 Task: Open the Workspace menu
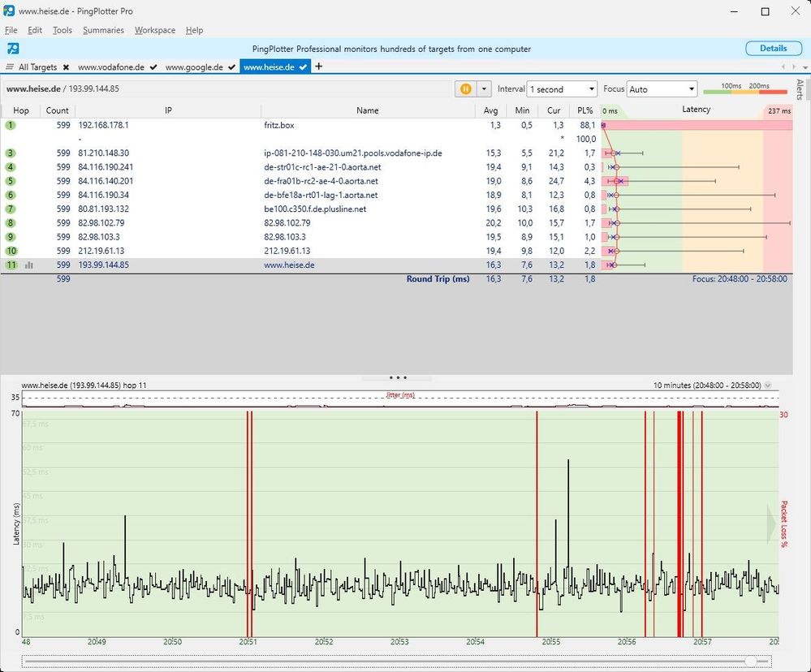(154, 30)
